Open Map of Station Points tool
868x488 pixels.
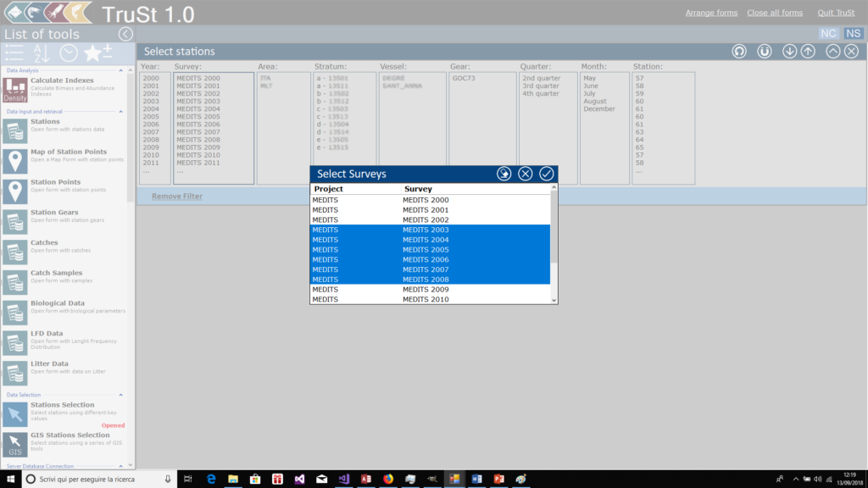coord(15,161)
